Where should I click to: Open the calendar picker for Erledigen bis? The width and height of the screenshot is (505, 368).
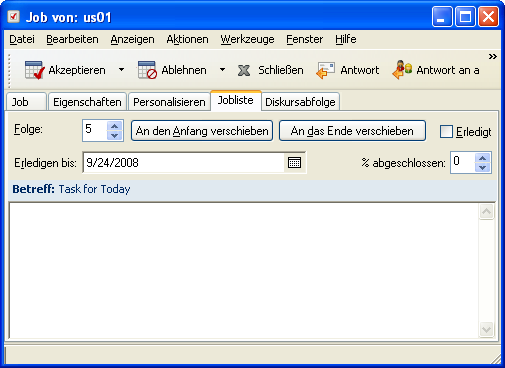point(294,163)
